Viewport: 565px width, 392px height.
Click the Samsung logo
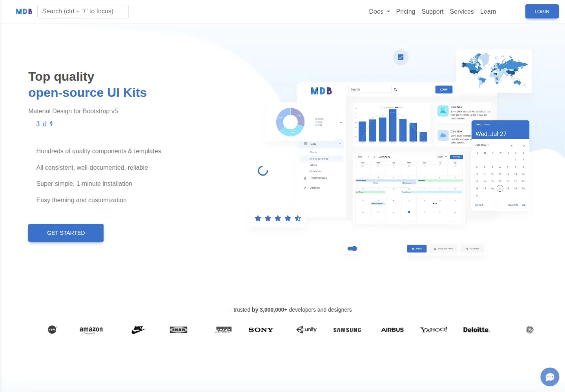347,330
